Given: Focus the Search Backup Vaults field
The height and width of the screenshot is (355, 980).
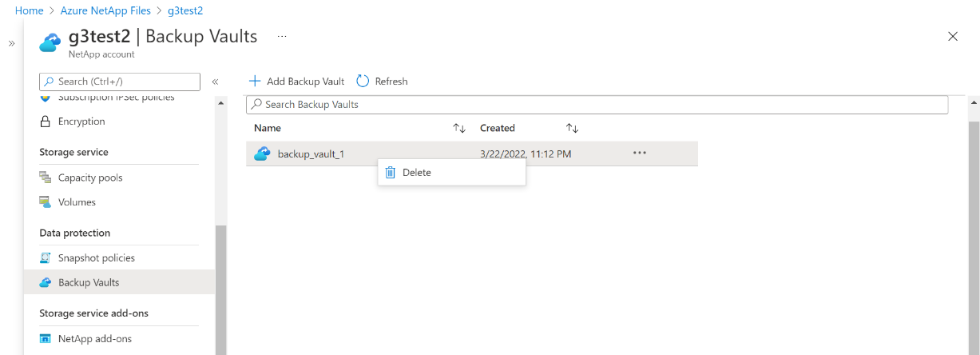Looking at the screenshot, I should tap(597, 105).
